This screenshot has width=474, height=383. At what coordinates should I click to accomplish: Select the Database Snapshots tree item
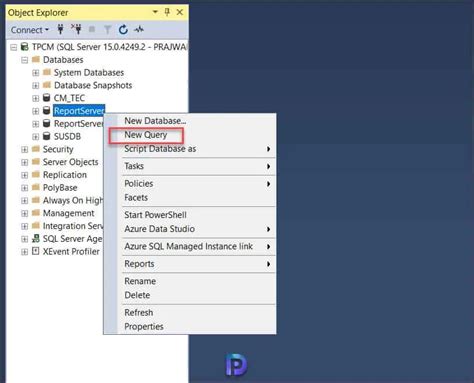93,85
